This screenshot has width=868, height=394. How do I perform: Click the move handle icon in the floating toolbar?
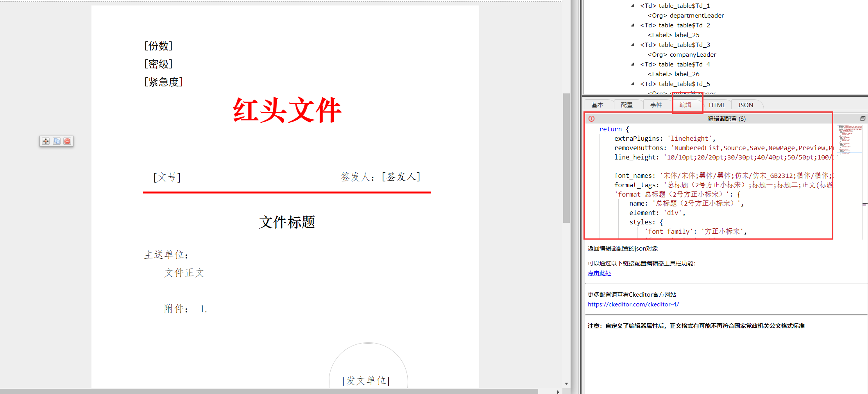click(46, 141)
